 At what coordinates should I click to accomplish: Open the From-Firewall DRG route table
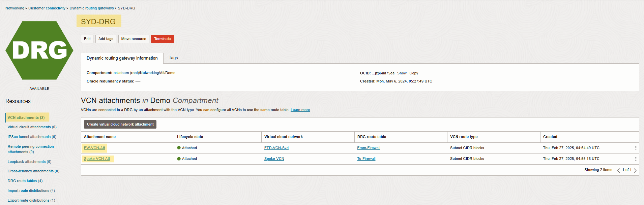pyautogui.click(x=369, y=148)
